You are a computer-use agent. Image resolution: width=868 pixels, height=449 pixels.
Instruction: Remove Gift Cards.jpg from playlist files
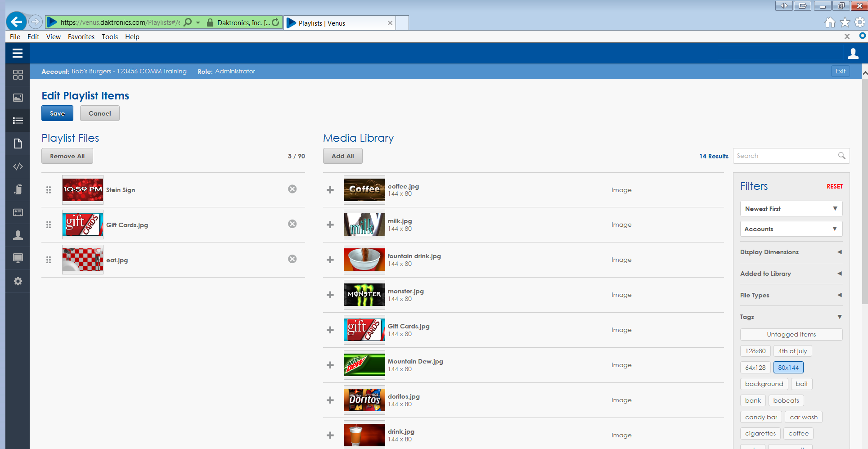point(292,224)
